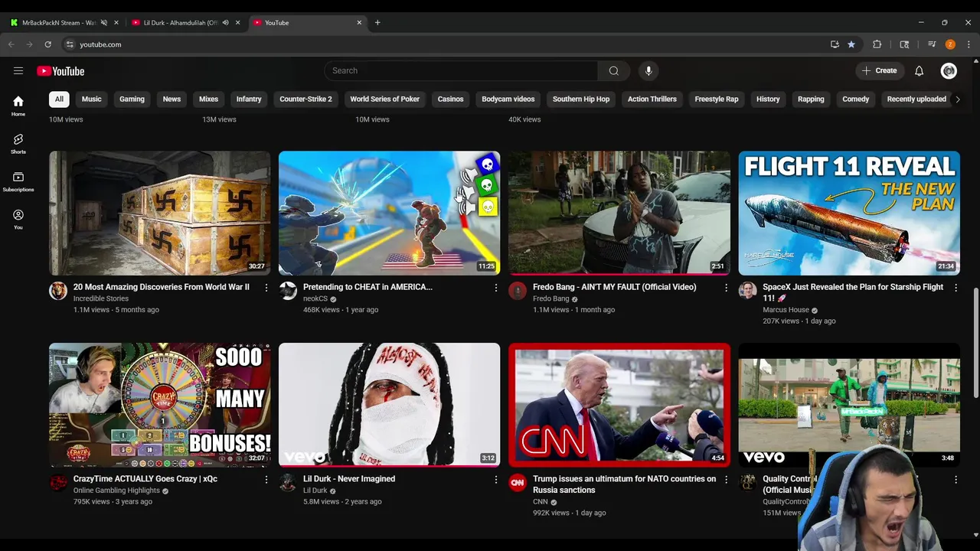Open Subscriptions in the sidebar
The image size is (980, 551).
pyautogui.click(x=18, y=181)
